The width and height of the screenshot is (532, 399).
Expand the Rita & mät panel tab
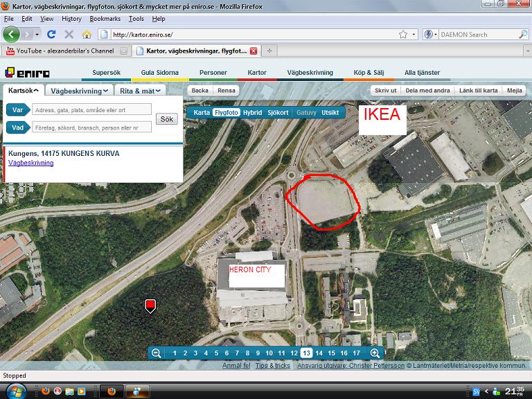[140, 91]
